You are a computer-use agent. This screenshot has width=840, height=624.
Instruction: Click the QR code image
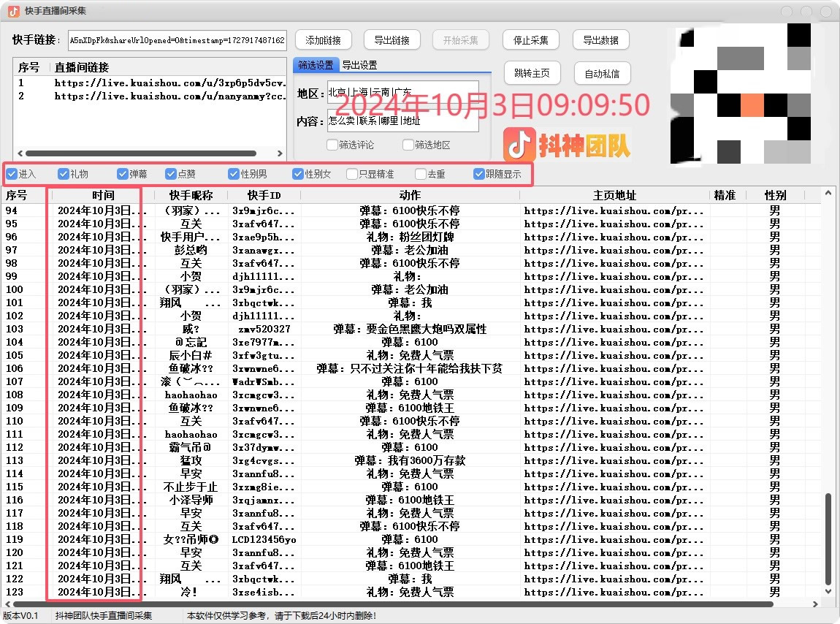coord(741,93)
